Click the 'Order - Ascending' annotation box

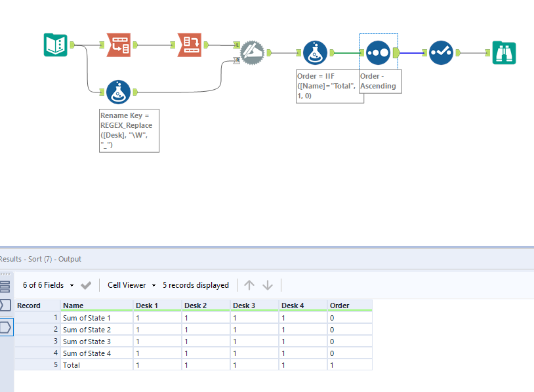click(379, 80)
